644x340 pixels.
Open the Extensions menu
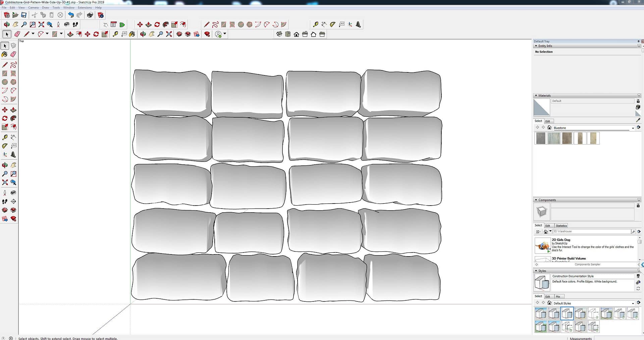click(x=85, y=7)
